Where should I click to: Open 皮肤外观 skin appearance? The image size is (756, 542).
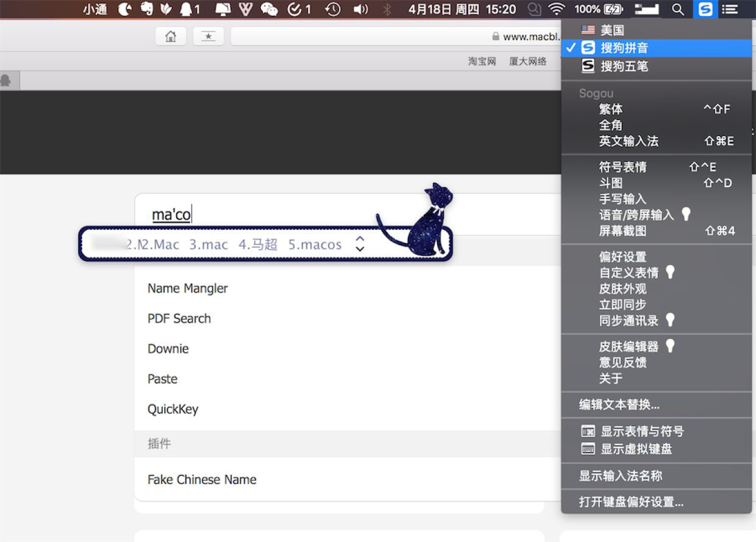coord(656,288)
